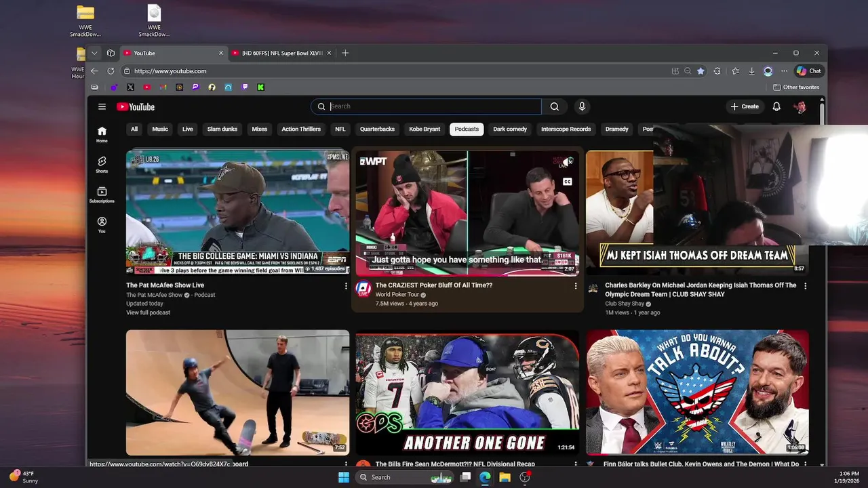Open the Twitch bookmark in favorites bar
868x488 pixels.
tap(245, 87)
